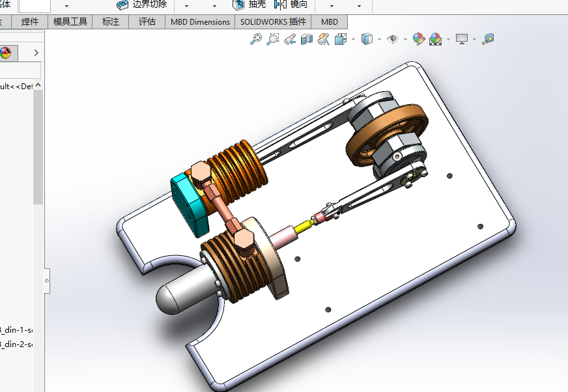The height and width of the screenshot is (392, 568).
Task: Click the 镜向 text label
Action: pyautogui.click(x=299, y=5)
